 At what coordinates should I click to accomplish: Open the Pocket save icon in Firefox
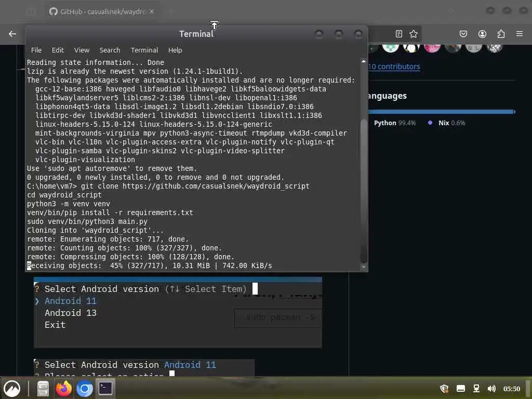tap(463, 34)
